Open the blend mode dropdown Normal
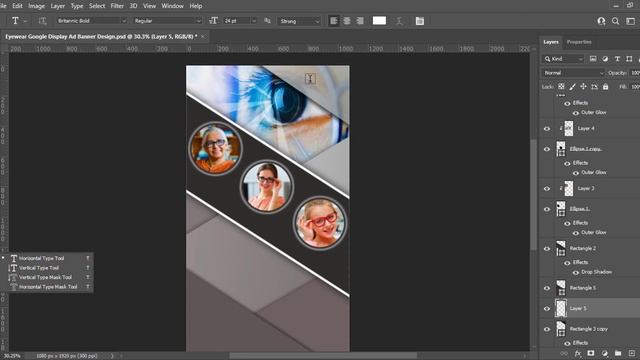The image size is (640, 360). pyautogui.click(x=573, y=73)
